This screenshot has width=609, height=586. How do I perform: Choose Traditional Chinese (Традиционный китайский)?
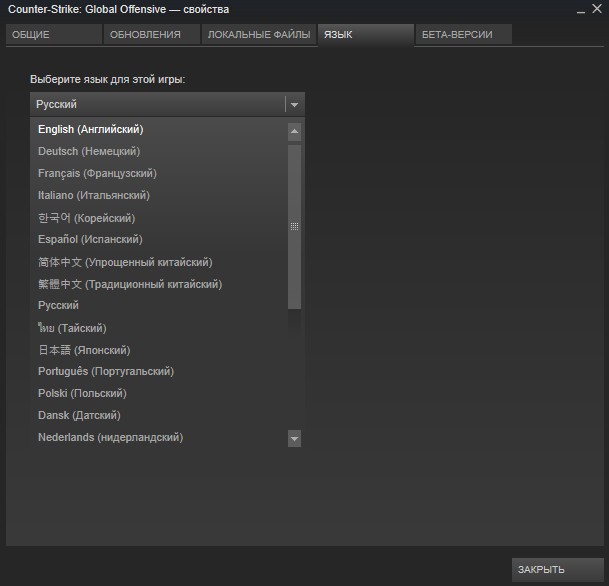coord(159,284)
